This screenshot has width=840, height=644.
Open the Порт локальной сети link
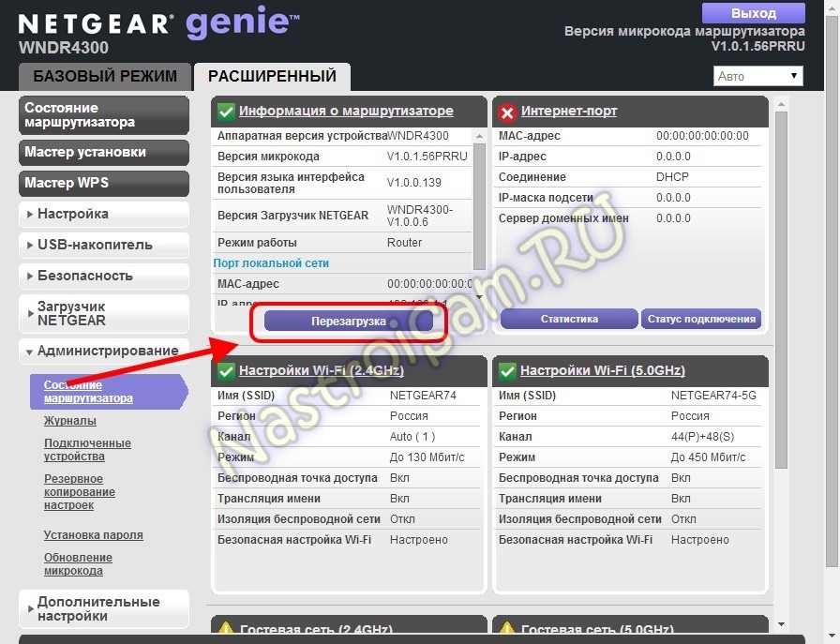click(x=271, y=262)
